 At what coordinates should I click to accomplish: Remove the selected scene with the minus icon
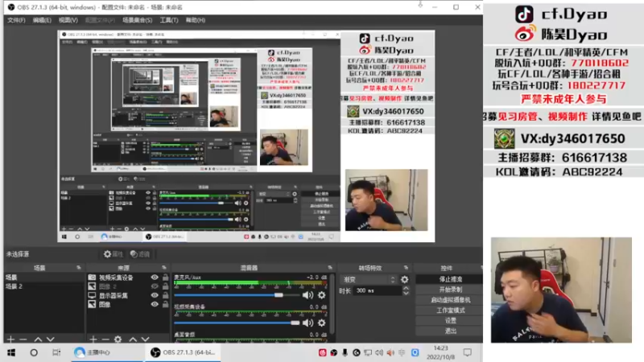[23, 339]
